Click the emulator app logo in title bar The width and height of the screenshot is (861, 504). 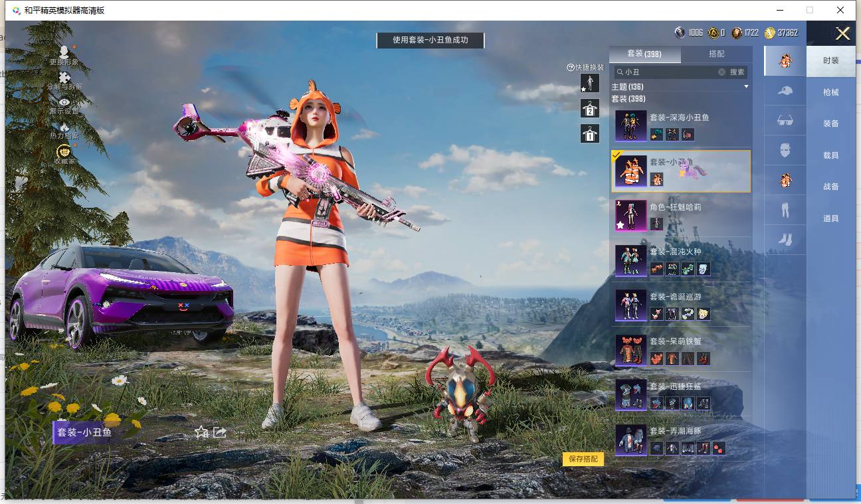click(17, 10)
